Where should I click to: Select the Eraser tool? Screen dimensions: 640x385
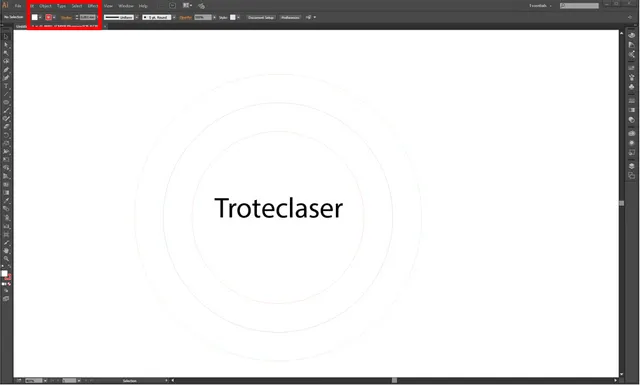coord(6,127)
